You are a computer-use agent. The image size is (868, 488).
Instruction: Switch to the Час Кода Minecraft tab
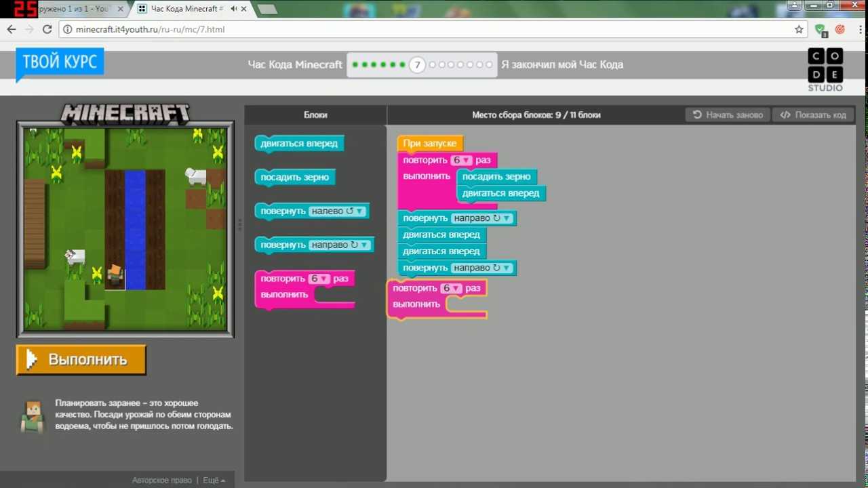pyautogui.click(x=191, y=9)
